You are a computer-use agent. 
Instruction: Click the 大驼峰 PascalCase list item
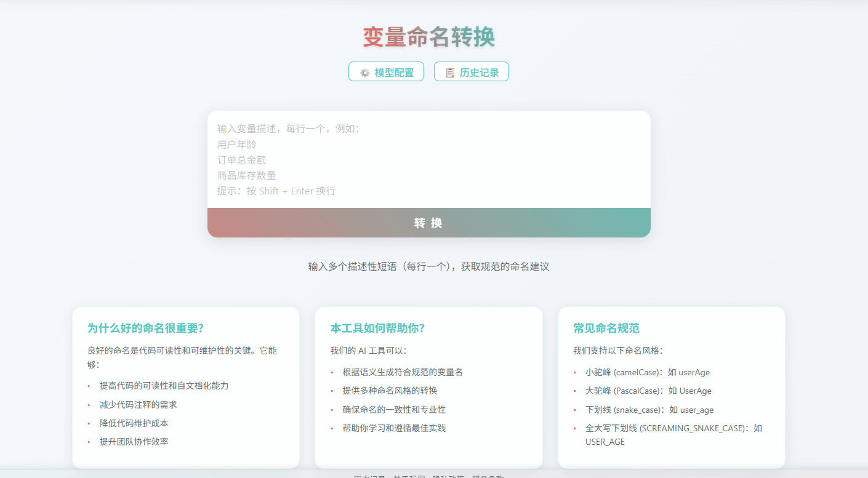pyautogui.click(x=648, y=391)
